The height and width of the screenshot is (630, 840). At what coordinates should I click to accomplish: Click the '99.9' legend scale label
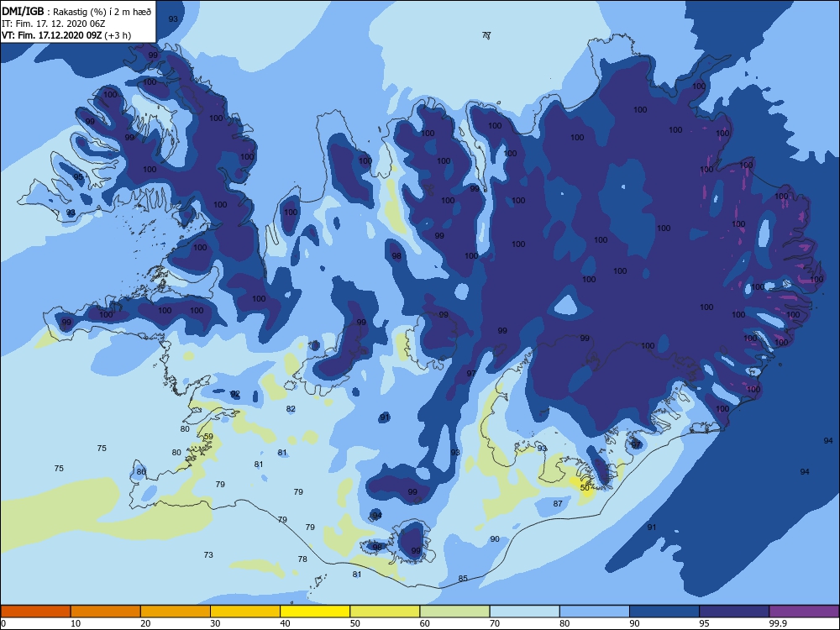pyautogui.click(x=777, y=623)
